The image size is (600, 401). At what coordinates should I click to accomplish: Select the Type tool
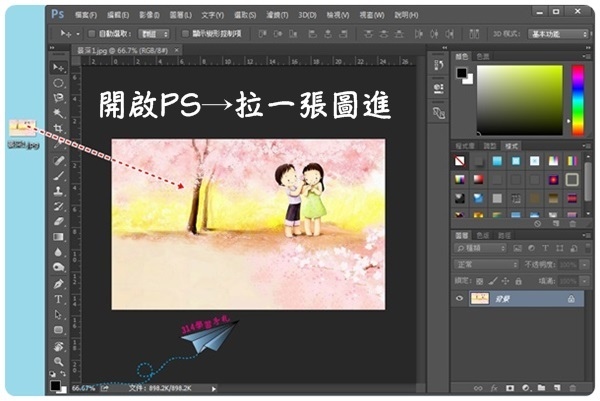point(59,299)
